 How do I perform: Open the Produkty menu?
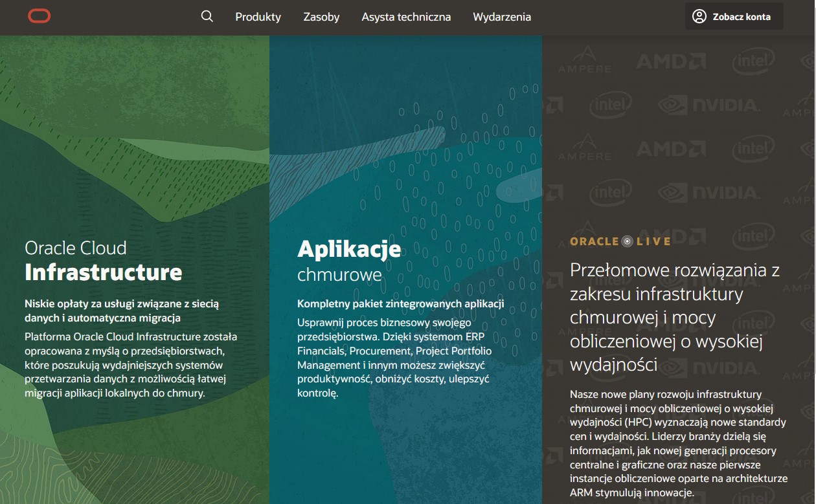click(x=258, y=17)
